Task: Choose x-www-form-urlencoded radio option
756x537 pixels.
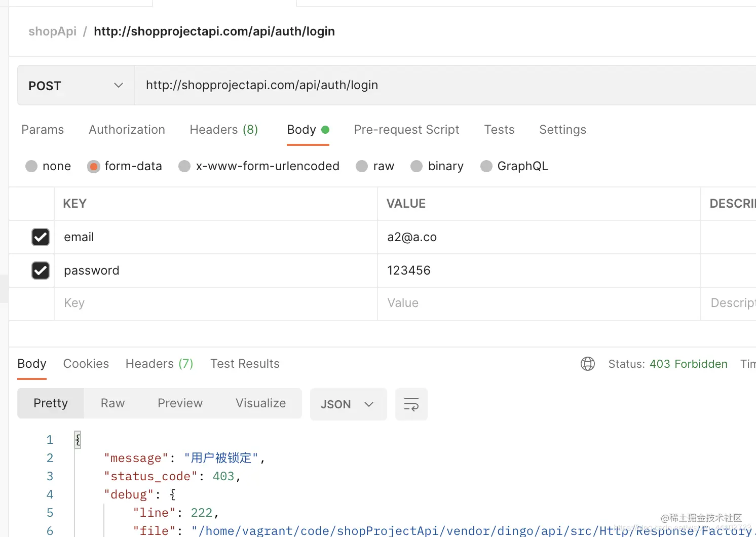Action: 184,166
